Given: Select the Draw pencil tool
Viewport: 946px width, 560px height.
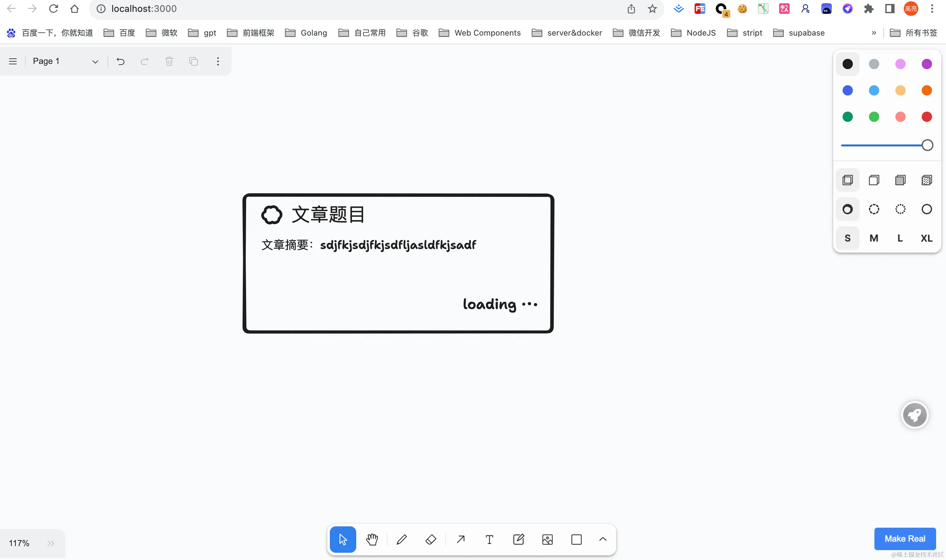Looking at the screenshot, I should coord(401,539).
